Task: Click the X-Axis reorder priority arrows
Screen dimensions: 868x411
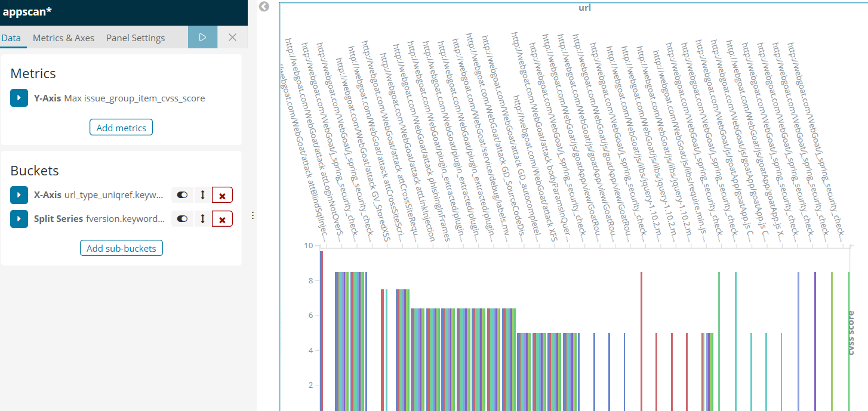Action: pyautogui.click(x=202, y=194)
